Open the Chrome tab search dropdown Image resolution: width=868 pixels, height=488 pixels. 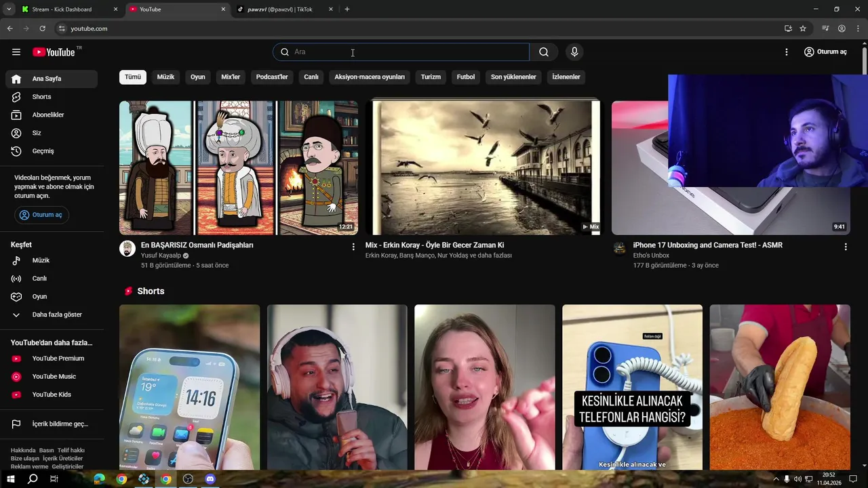tap(9, 9)
